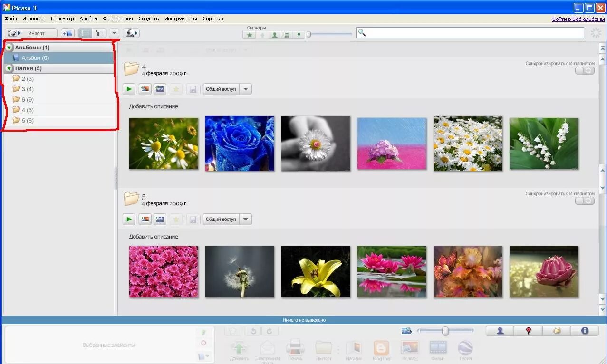Toggle Sync to Web switch for folder 4
Screen dimensions: 607x364
(585, 70)
